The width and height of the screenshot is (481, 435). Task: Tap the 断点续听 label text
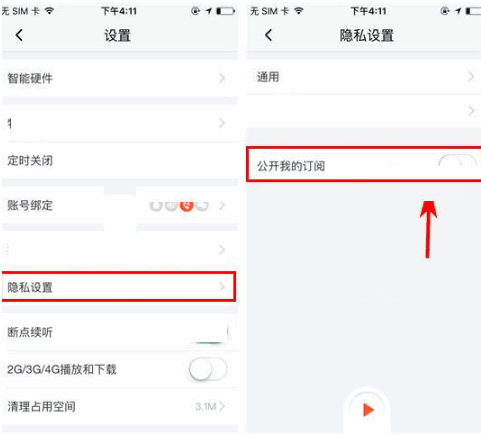point(30,332)
